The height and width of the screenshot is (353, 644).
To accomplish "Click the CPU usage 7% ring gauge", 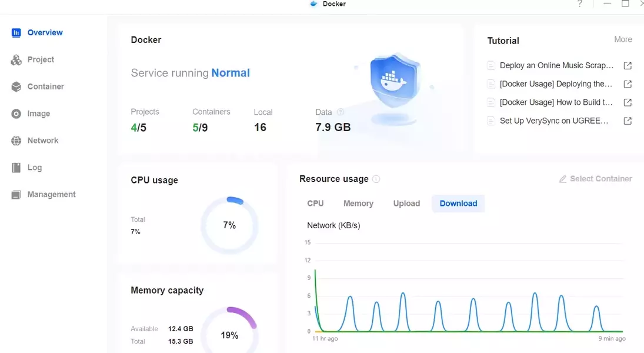I will pyautogui.click(x=229, y=225).
